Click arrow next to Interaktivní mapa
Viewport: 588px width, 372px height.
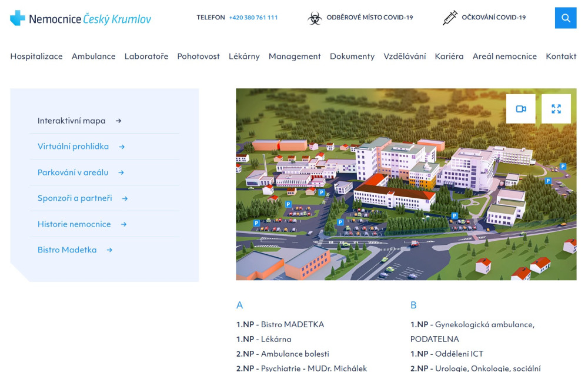coord(119,121)
